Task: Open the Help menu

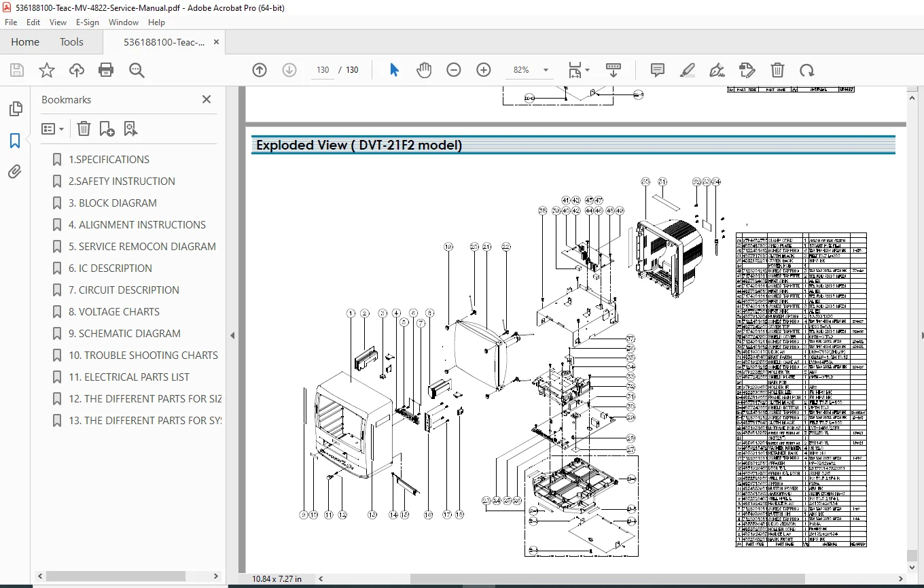Action: pos(156,22)
